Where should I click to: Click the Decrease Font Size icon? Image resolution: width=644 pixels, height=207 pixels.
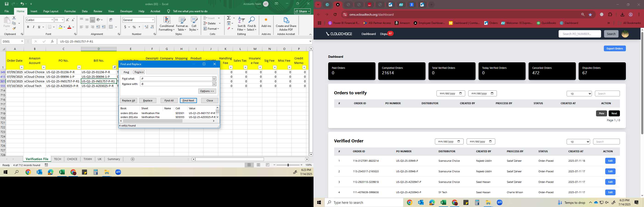[x=73, y=20]
